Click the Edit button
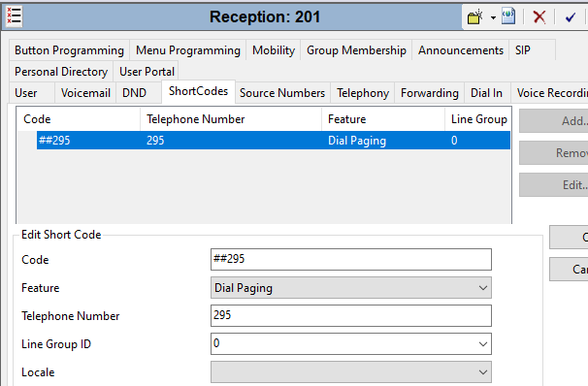The image size is (588, 386). [553, 184]
